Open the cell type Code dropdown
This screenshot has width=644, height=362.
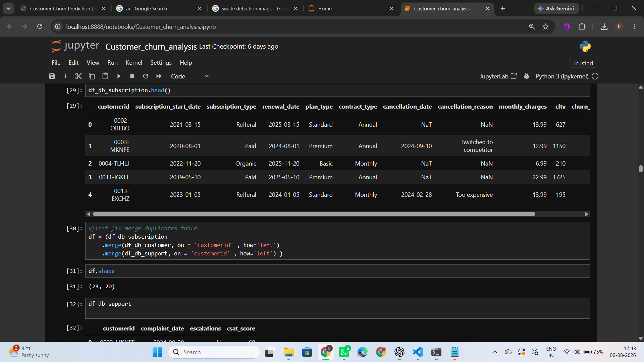[190, 76]
